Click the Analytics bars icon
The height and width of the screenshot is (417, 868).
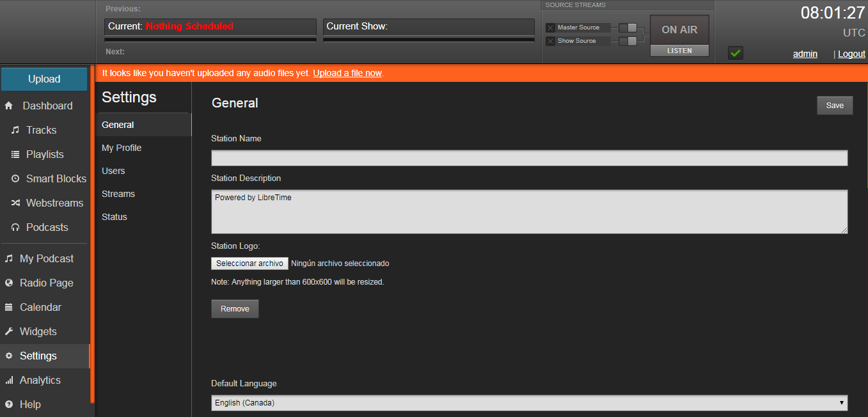(x=9, y=380)
